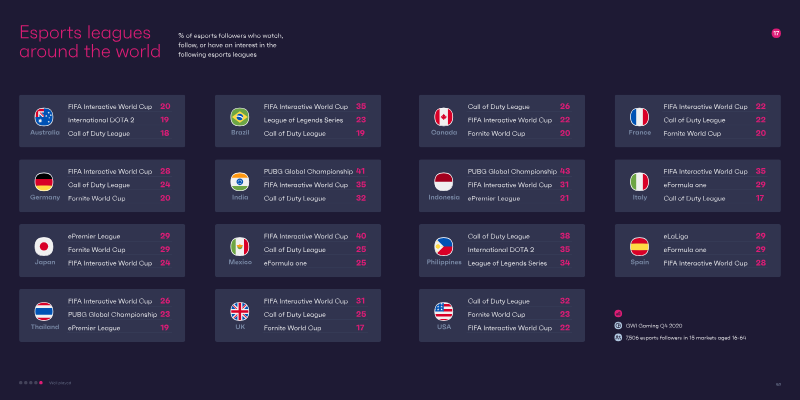
Task: Click the Mexico FIFA Interactive World Cup value 40
Action: pyautogui.click(x=361, y=236)
